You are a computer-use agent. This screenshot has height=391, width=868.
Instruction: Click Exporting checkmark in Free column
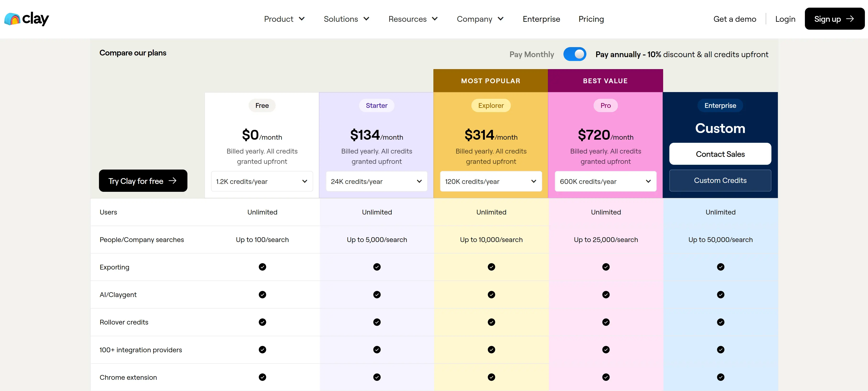click(x=262, y=267)
